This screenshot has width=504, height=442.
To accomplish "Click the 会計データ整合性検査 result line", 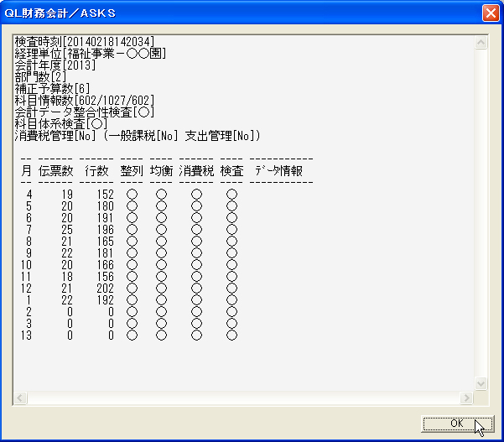I will [85, 112].
